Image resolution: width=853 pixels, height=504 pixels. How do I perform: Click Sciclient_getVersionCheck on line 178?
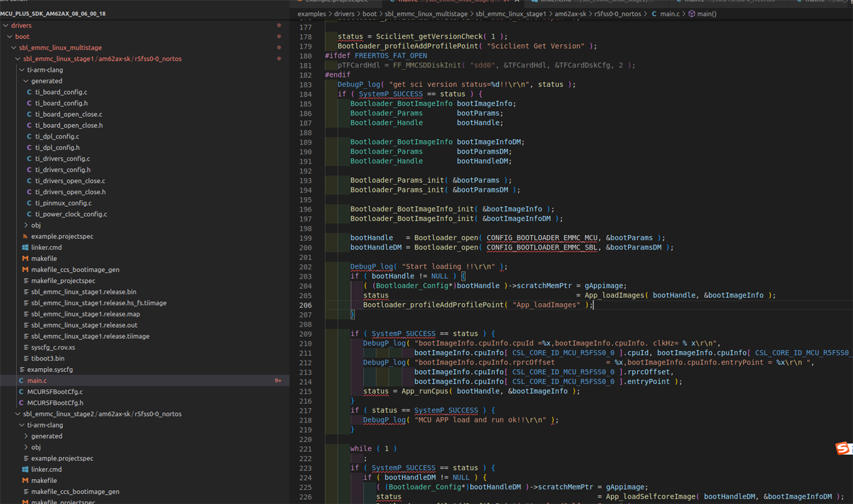point(429,37)
